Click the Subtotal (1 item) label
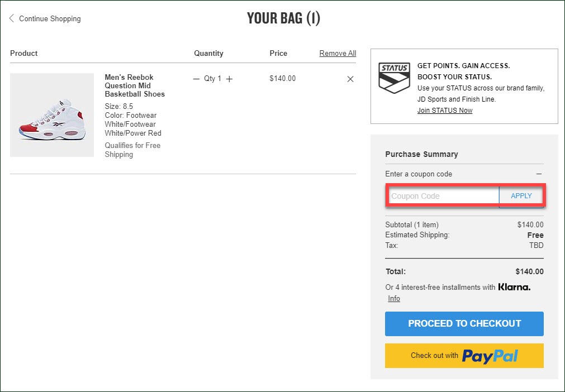565x392 pixels. 412,224
